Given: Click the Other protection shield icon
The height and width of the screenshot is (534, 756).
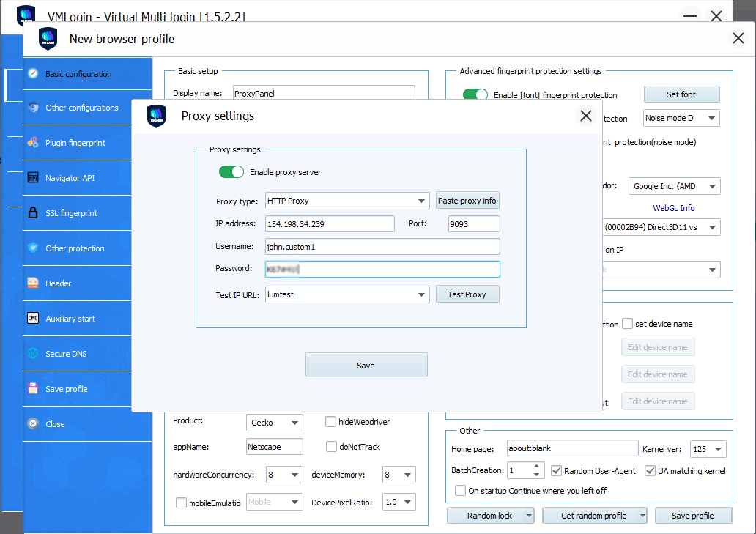Looking at the screenshot, I should pyautogui.click(x=33, y=248).
